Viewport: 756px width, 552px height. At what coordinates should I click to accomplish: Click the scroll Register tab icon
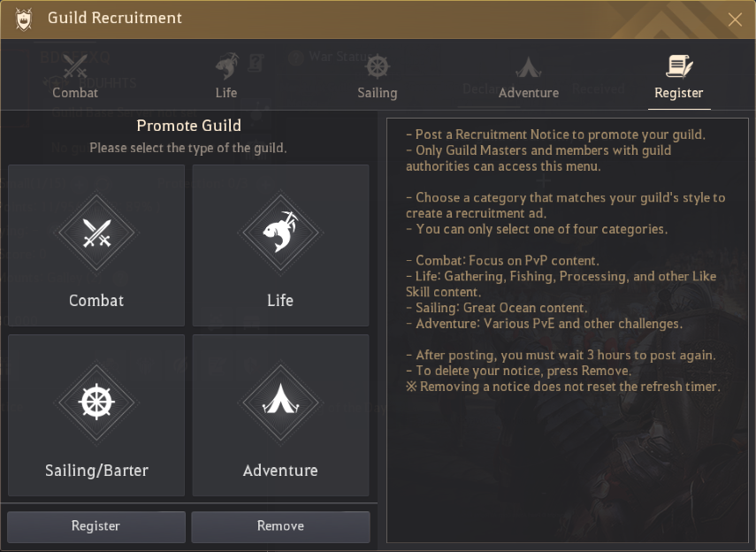[679, 66]
